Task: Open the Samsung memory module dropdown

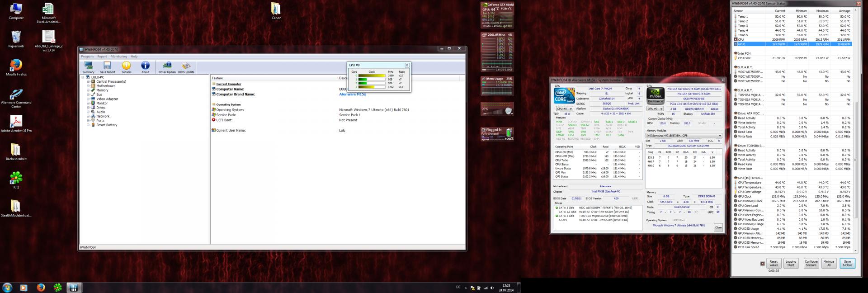Action: [684, 136]
